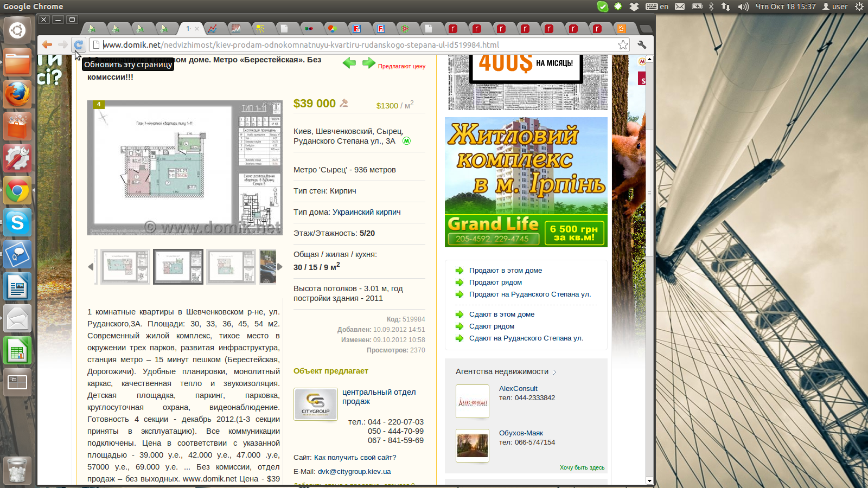
Task: Open LibreOffice Calc from launcher
Action: pyautogui.click(x=17, y=351)
